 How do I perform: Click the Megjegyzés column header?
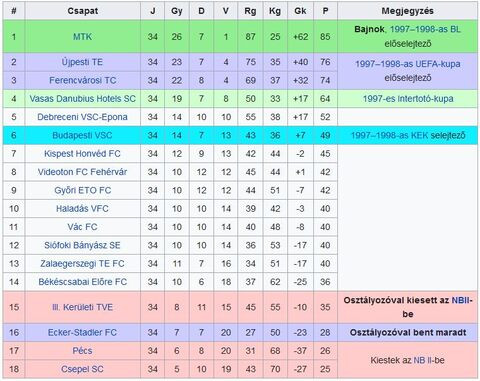pos(408,11)
